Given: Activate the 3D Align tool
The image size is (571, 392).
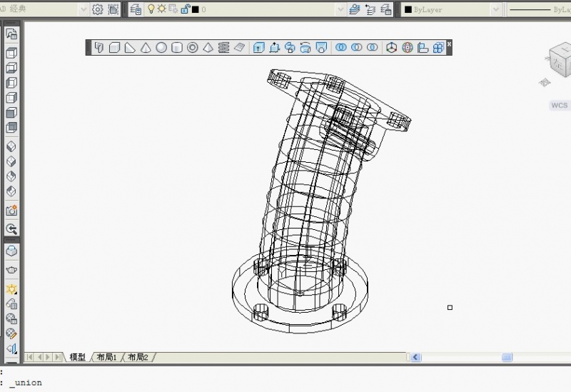Looking at the screenshot, I should [x=423, y=48].
